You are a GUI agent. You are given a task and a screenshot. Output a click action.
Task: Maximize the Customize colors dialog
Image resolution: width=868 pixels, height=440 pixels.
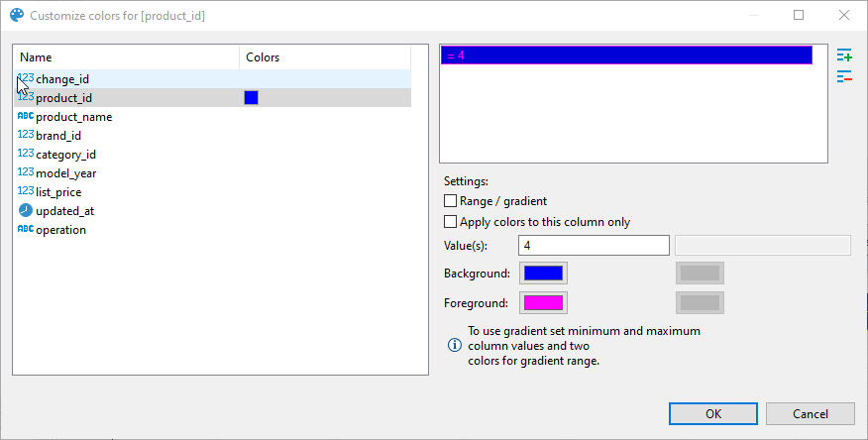coord(799,15)
